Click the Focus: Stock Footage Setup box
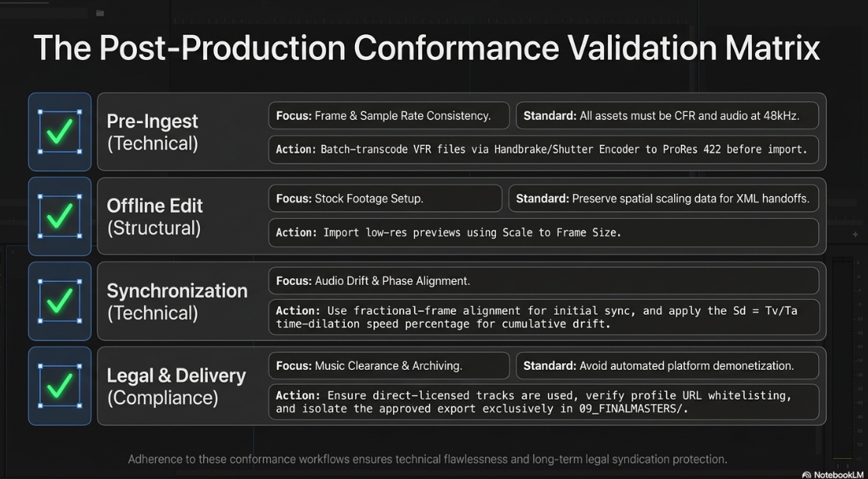 click(385, 199)
